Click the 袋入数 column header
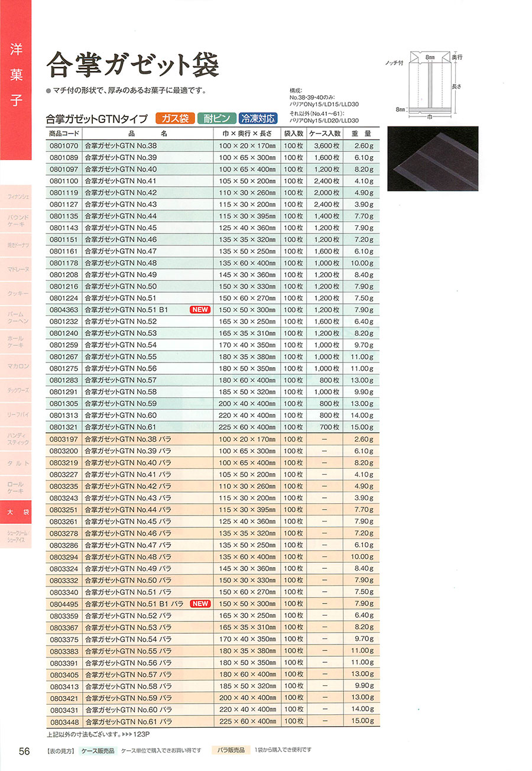Image resolution: width=532 pixels, height=771 pixels. click(293, 133)
